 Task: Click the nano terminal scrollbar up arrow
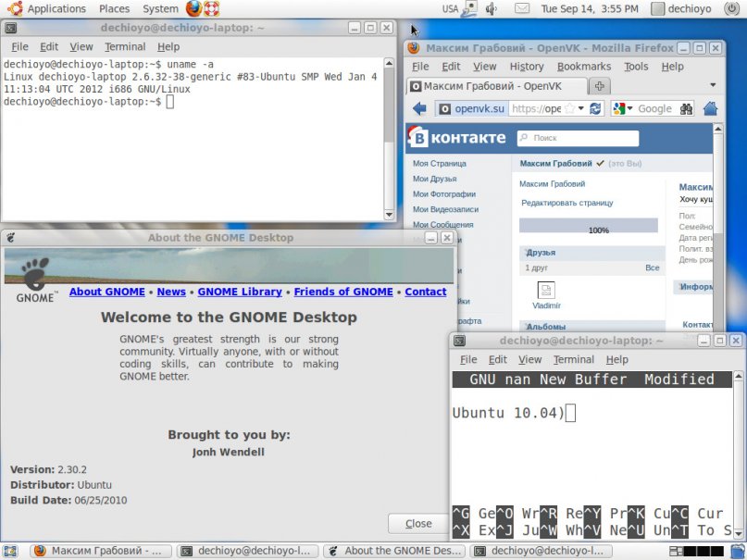[x=739, y=377]
